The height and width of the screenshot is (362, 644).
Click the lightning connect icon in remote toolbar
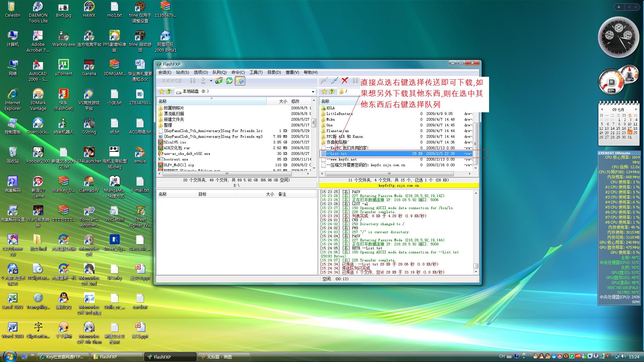324,81
